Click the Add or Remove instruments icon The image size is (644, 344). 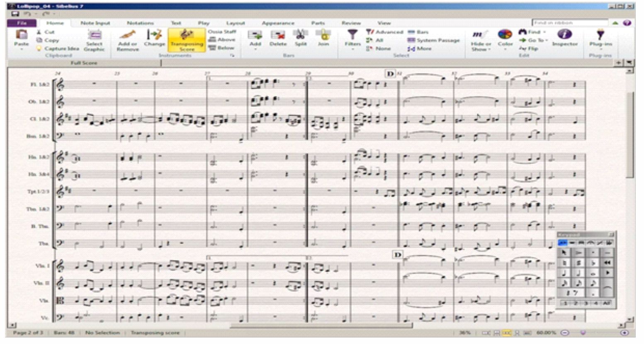pos(127,40)
